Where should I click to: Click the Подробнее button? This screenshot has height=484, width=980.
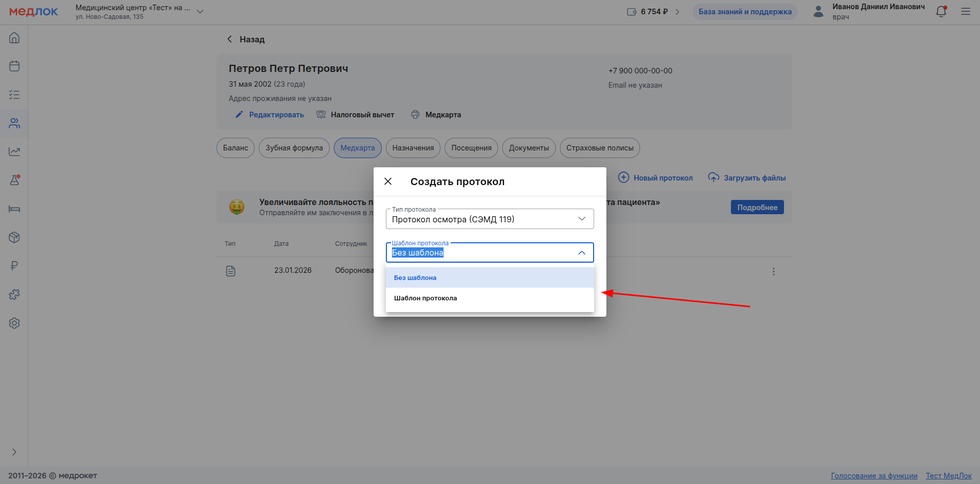point(757,207)
